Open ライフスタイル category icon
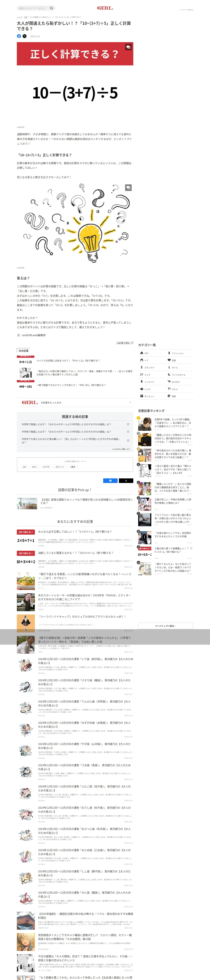210x980 pixels. tap(169, 375)
